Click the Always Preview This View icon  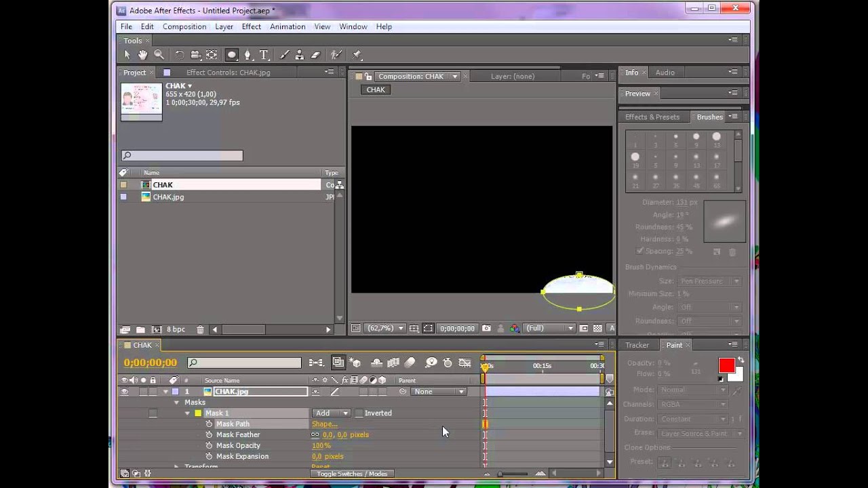[x=355, y=329]
